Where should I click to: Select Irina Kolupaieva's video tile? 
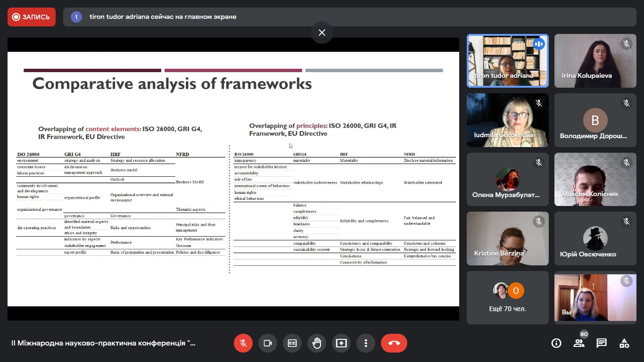coord(595,61)
